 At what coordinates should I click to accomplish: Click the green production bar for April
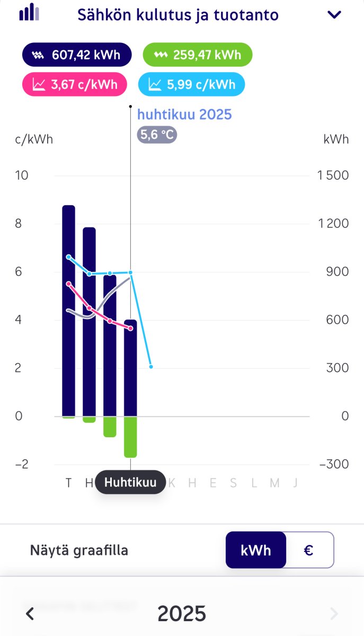130,437
